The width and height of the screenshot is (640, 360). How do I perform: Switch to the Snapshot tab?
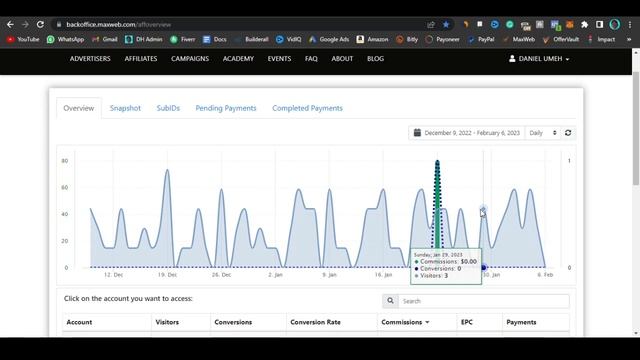click(125, 108)
